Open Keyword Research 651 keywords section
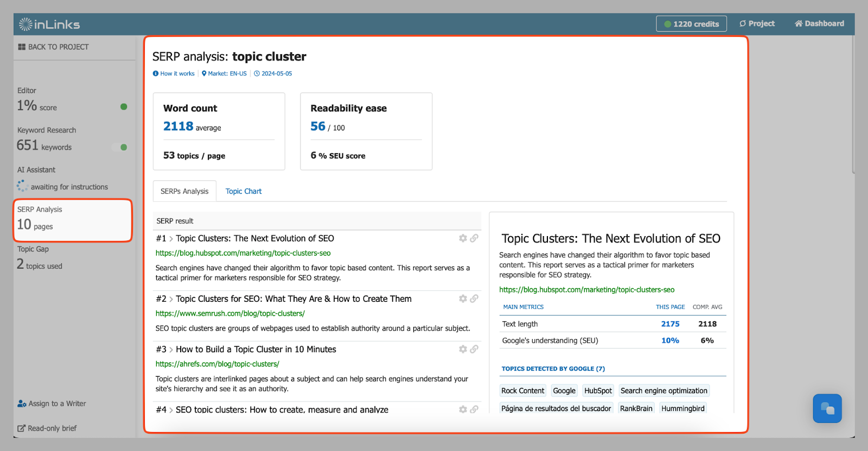This screenshot has height=451, width=868. (72, 139)
